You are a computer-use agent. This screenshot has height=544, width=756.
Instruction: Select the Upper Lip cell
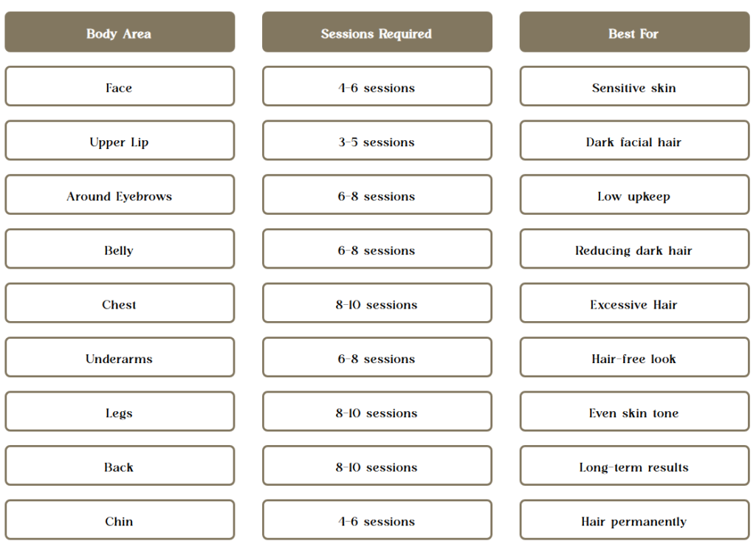119,142
